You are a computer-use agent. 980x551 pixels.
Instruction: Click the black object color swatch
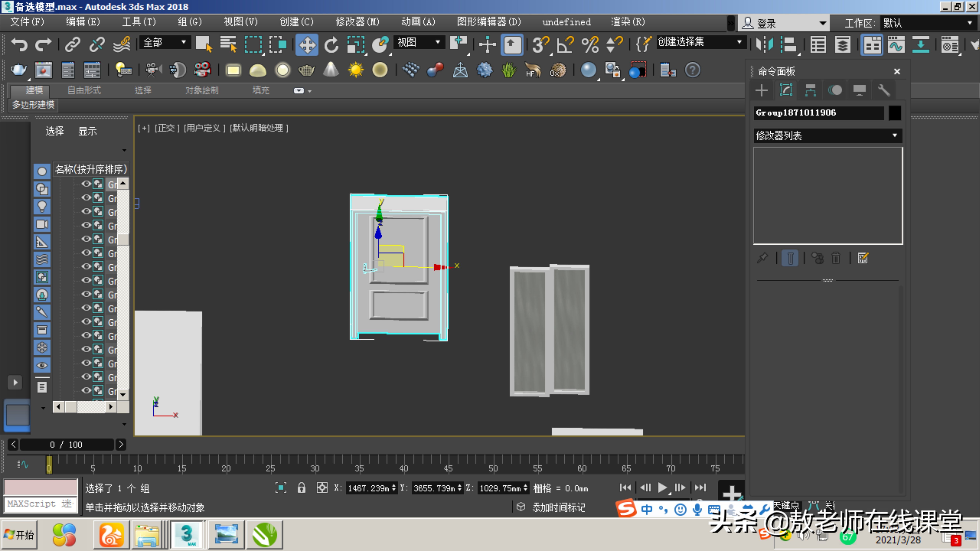(x=894, y=113)
